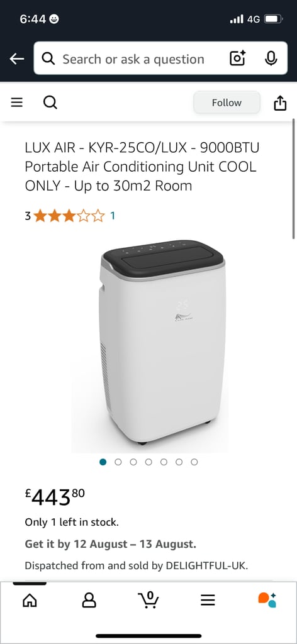Select the second image carousel dot

coord(118,462)
